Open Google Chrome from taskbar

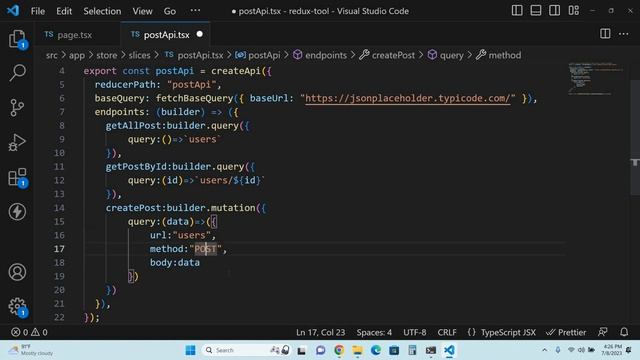click(339, 350)
